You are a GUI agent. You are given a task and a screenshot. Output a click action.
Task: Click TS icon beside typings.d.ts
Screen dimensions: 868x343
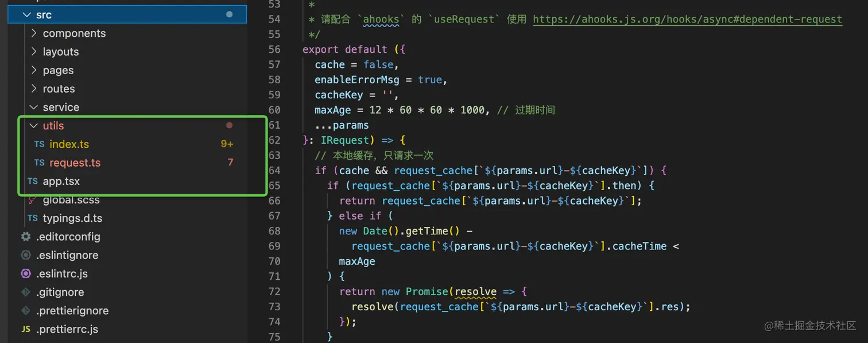pyautogui.click(x=33, y=218)
